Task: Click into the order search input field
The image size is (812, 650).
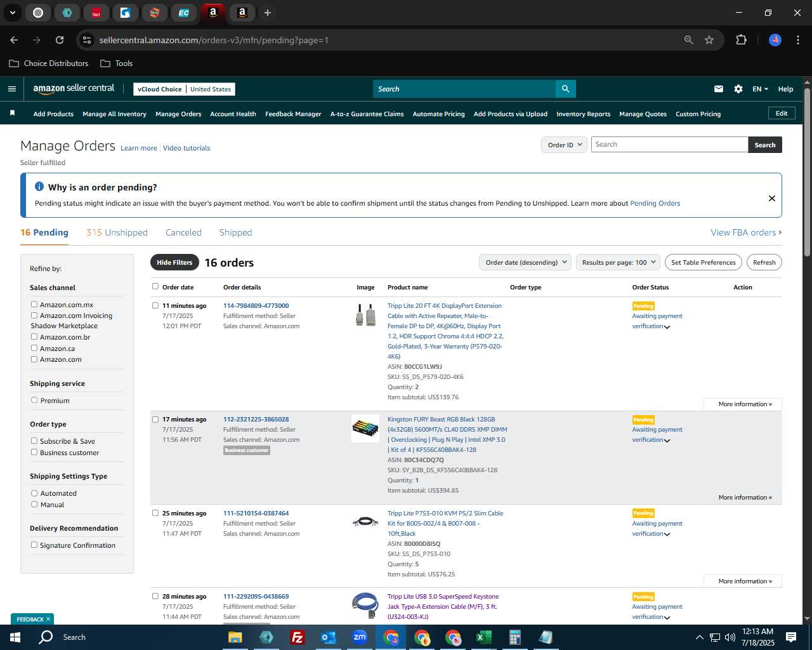Action: coord(670,145)
